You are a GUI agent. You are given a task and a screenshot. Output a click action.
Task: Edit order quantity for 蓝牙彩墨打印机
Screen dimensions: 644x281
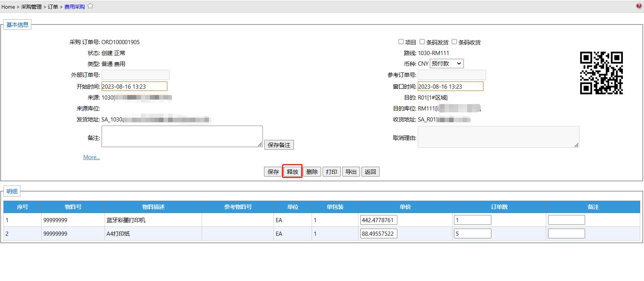pyautogui.click(x=473, y=220)
